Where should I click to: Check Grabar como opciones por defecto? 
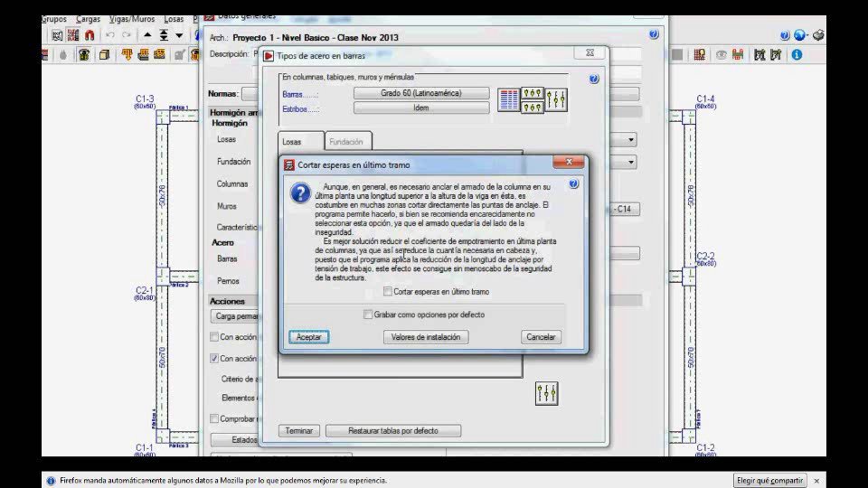368,314
